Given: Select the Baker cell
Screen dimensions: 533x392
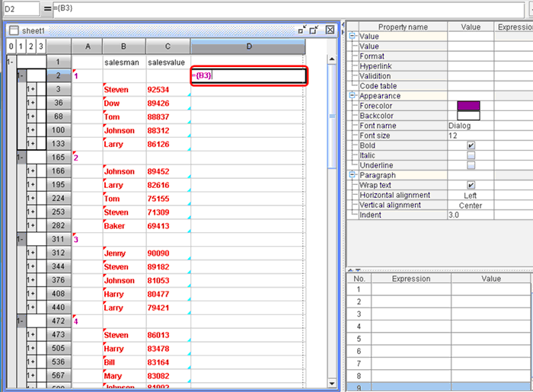Looking at the screenshot, I should (124, 226).
